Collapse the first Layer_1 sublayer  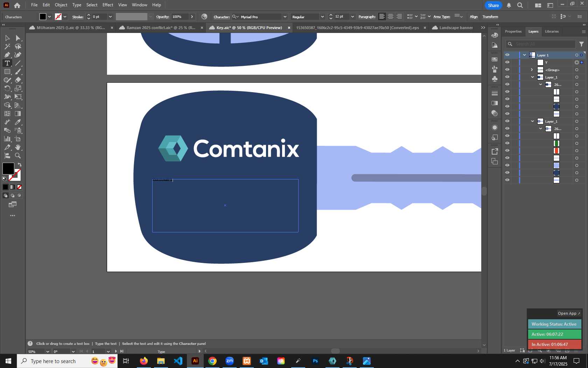click(x=532, y=77)
